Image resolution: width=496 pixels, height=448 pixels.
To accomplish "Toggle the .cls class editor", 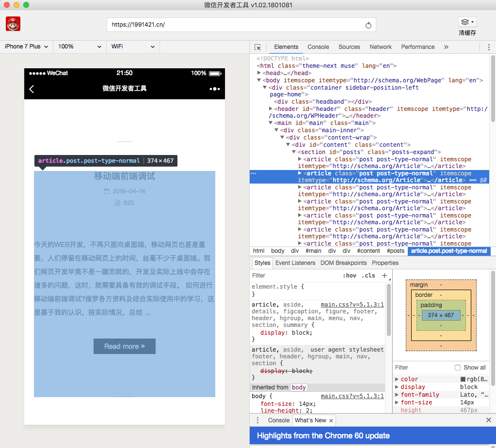I will [x=368, y=276].
